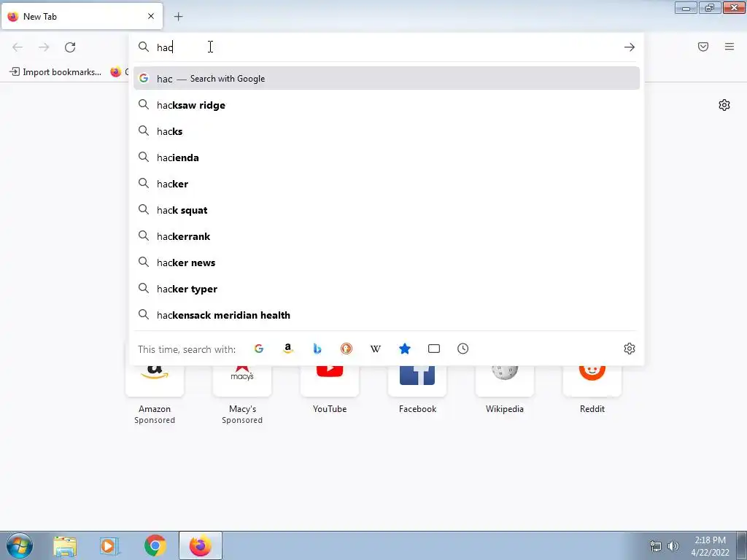Select the 'hacks' suggestion
This screenshot has height=560, width=747.
point(387,131)
